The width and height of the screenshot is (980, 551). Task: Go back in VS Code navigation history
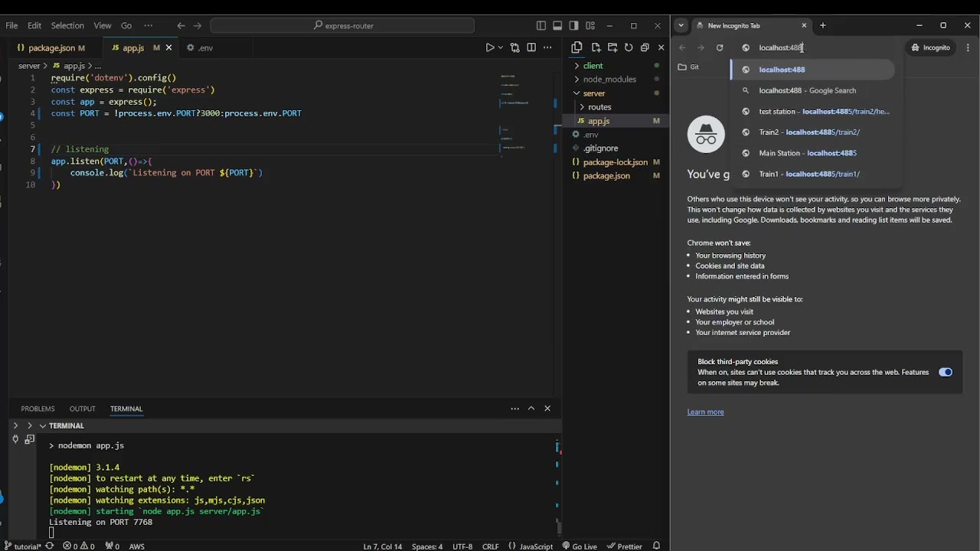click(181, 25)
